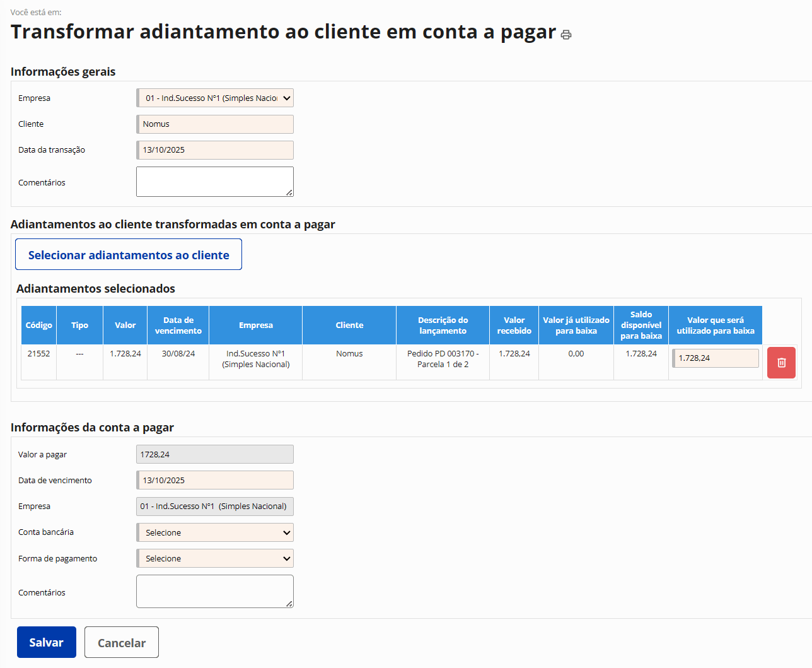
Task: Focus the Cliente field containing Nomus
Action: pos(215,124)
